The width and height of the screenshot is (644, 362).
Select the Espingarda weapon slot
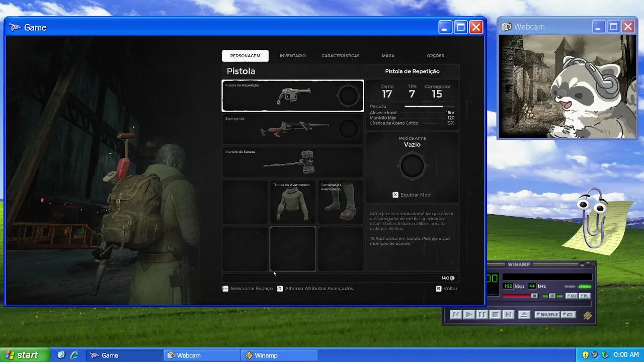(x=293, y=129)
